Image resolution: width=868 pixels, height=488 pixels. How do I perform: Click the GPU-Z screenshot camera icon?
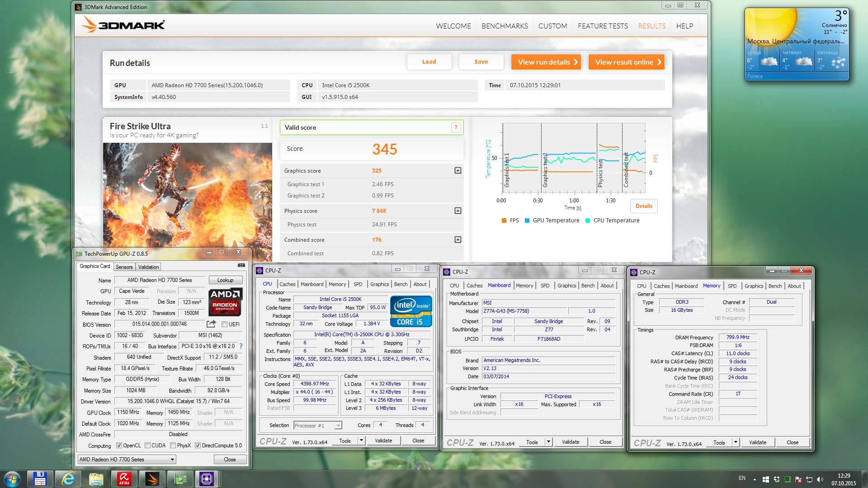tap(241, 265)
